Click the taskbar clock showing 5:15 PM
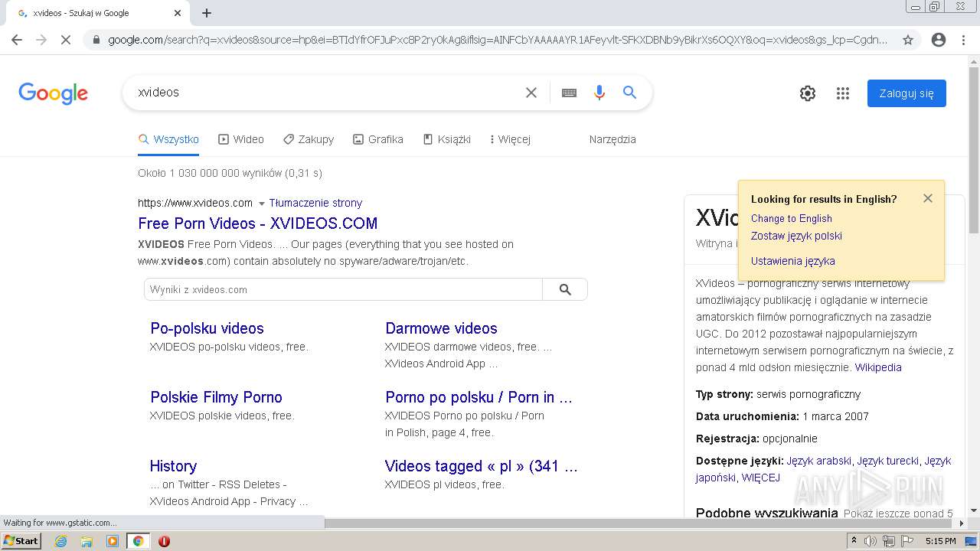The image size is (980, 551). 940,541
